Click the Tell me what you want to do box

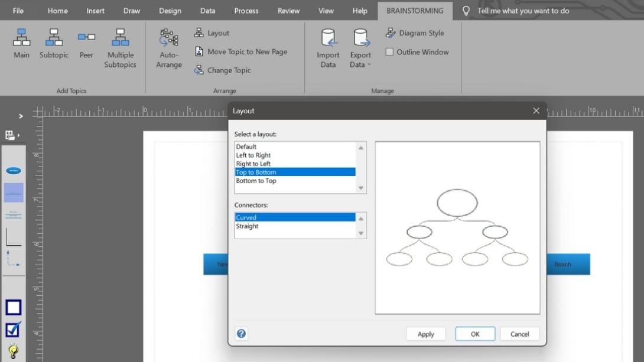click(x=523, y=11)
